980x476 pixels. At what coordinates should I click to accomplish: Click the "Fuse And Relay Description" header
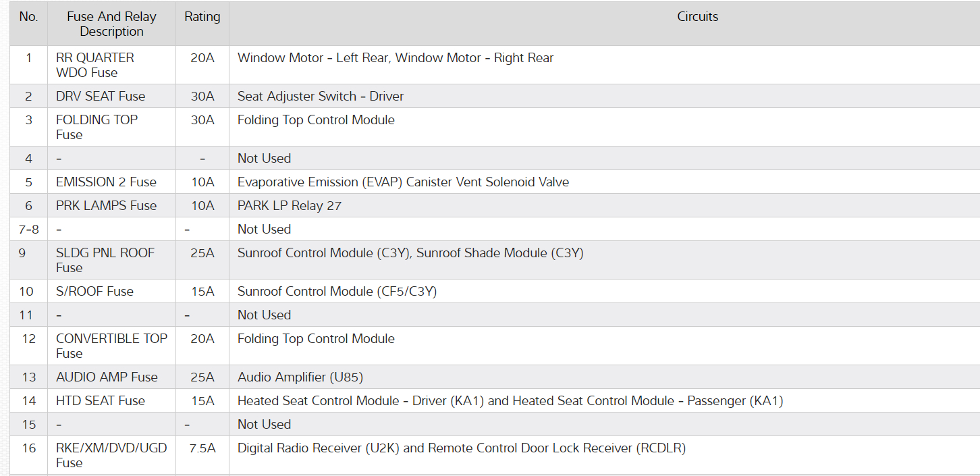(111, 24)
